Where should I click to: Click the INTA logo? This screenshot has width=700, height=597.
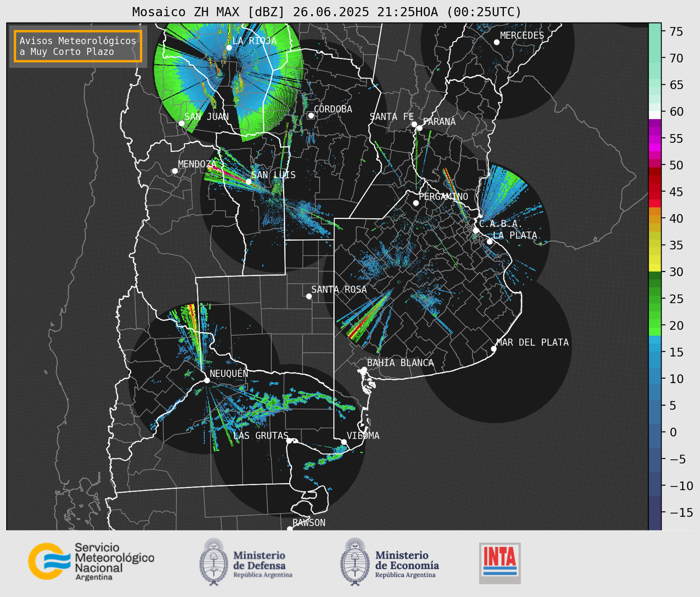pos(500,563)
